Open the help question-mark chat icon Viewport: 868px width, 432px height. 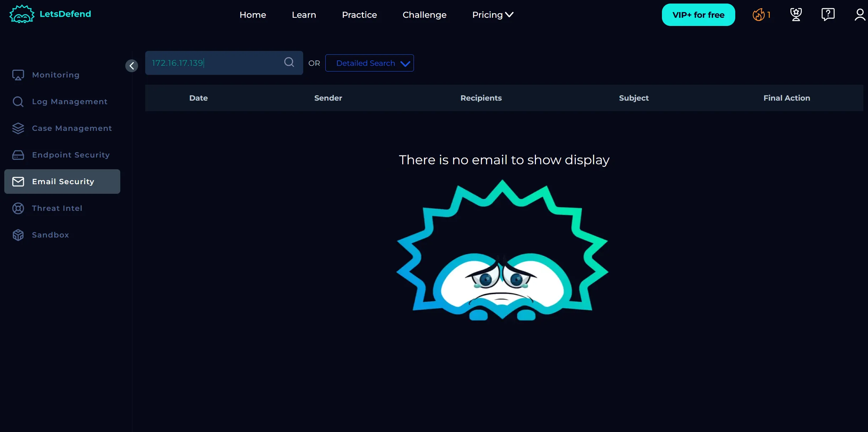pos(828,15)
